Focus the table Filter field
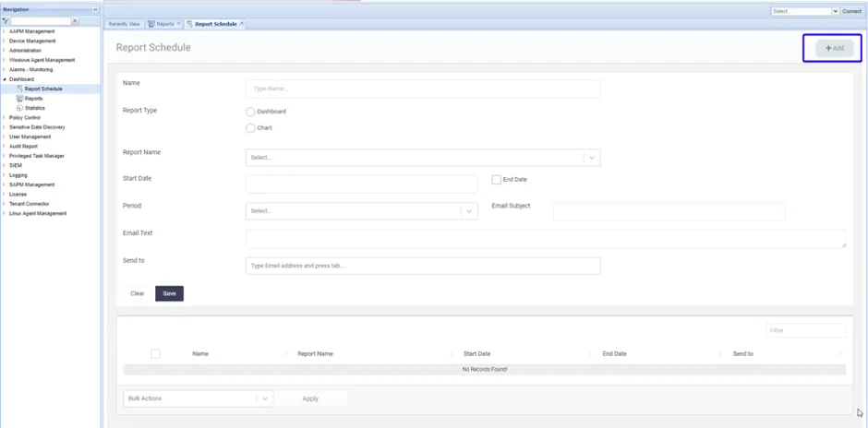Screen dimensions: 868x428 tap(806, 330)
